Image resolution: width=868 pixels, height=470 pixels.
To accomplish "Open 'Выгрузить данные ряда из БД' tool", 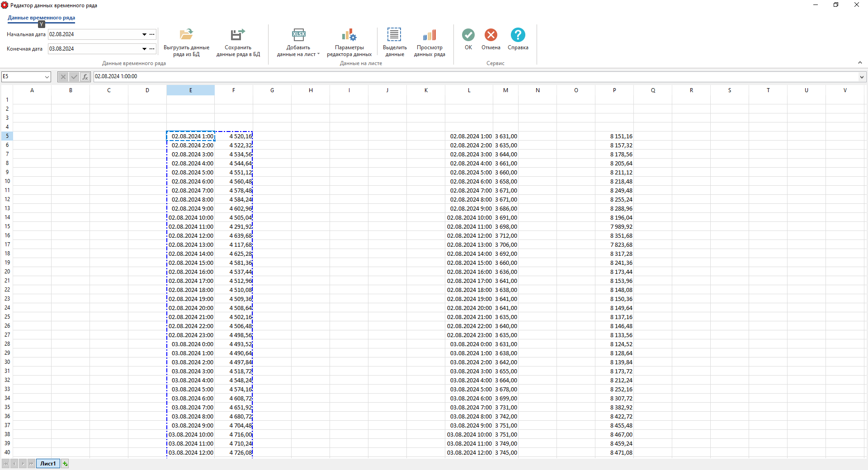I will point(186,42).
